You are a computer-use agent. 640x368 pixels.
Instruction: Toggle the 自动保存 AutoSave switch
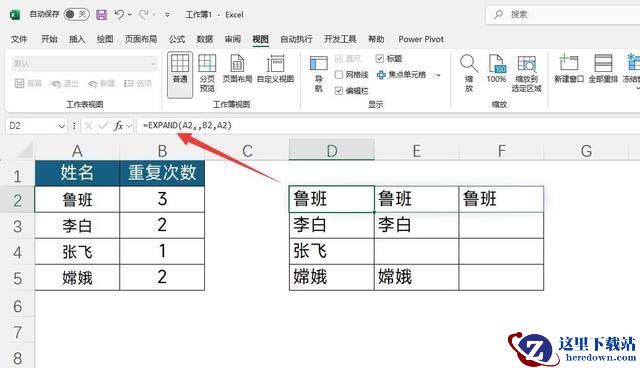pyautogui.click(x=76, y=15)
